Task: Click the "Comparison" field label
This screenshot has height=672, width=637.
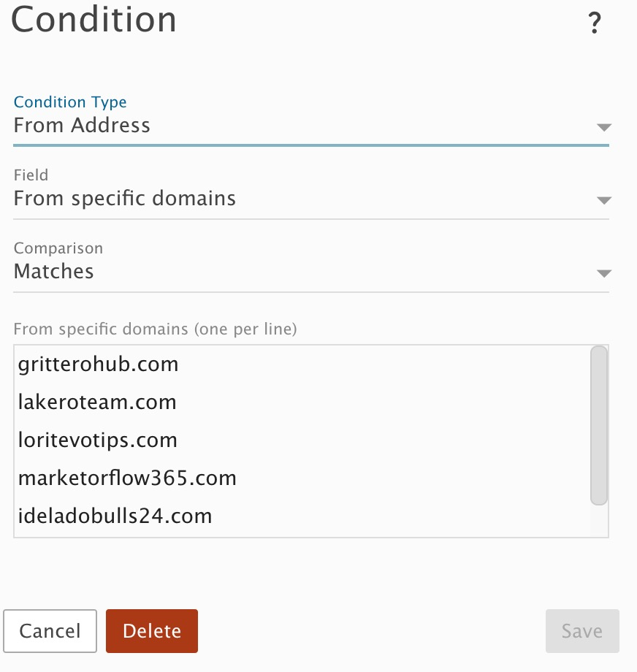Action: coord(58,248)
